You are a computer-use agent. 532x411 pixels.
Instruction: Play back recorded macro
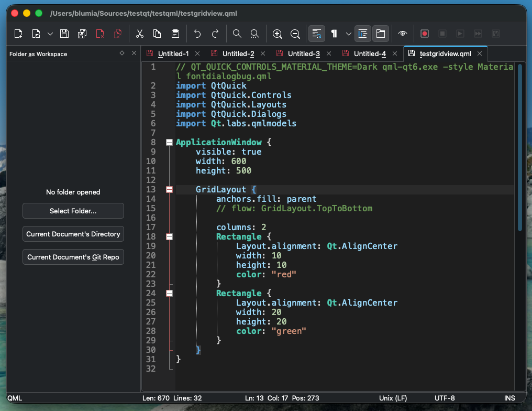point(460,34)
